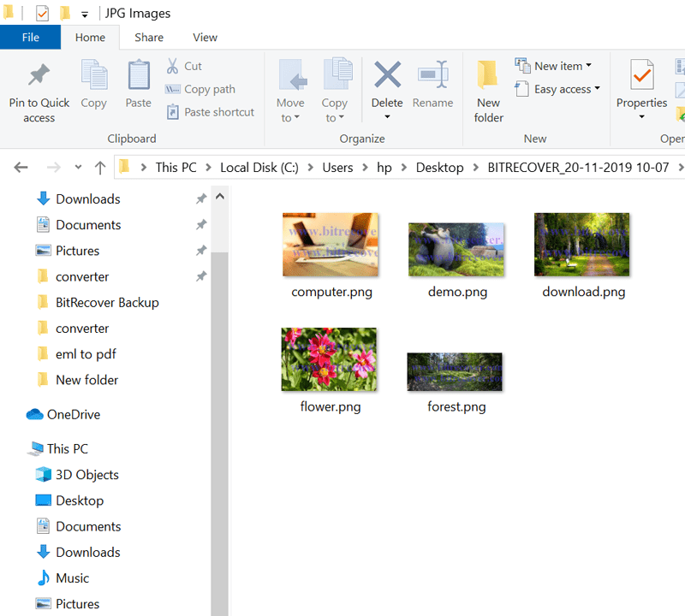Image resolution: width=685 pixels, height=616 pixels.
Task: Click Desktop in the address breadcrumb
Action: point(439,168)
